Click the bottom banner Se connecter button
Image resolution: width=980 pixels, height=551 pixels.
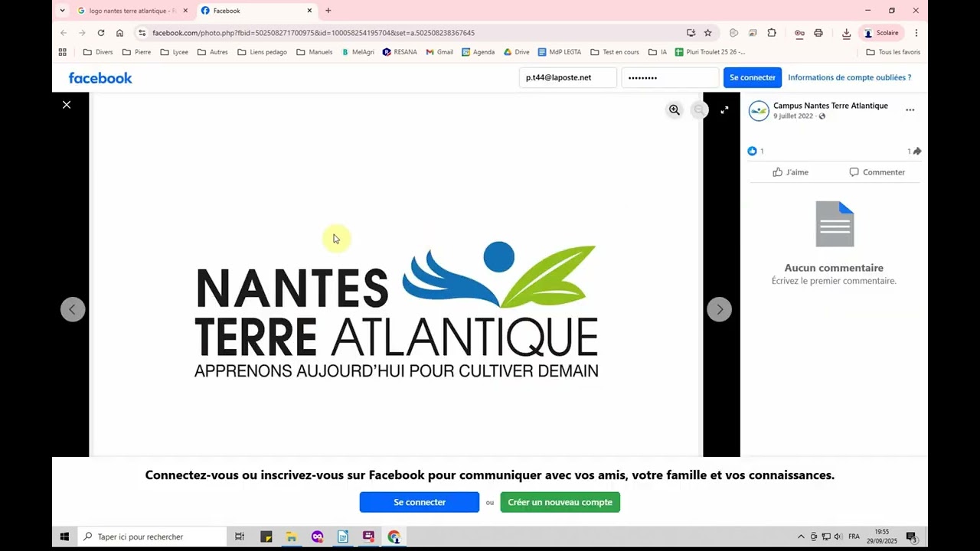tap(420, 502)
